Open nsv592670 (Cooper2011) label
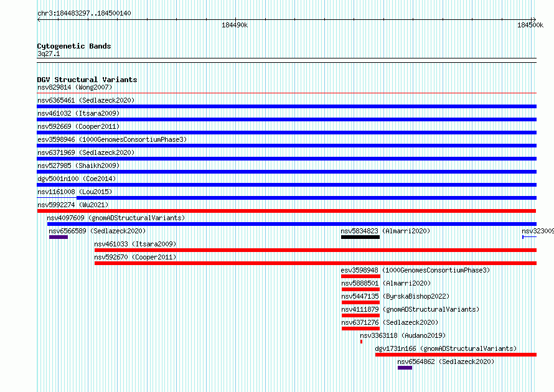Screen dimensions: 554x392 (x=135, y=257)
